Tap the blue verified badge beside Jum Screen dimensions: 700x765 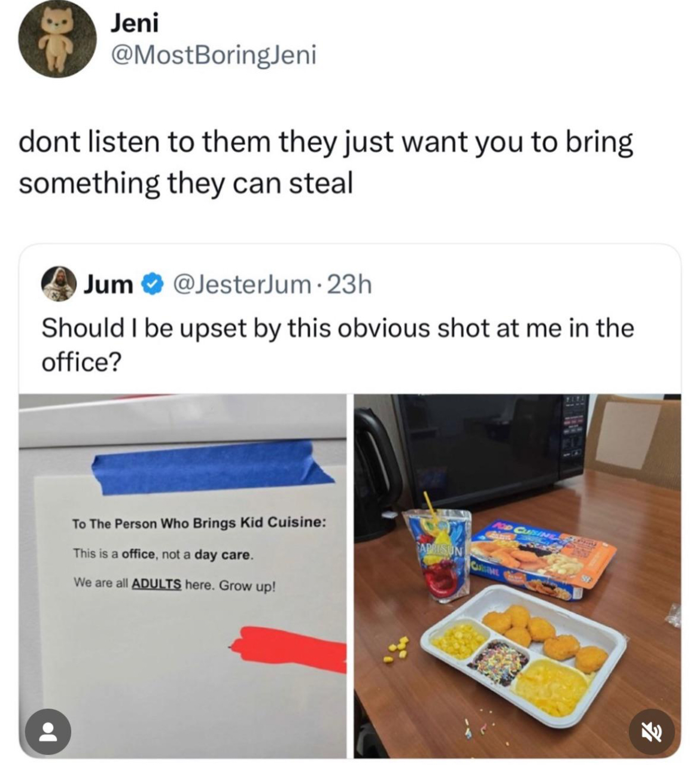pos(153,286)
